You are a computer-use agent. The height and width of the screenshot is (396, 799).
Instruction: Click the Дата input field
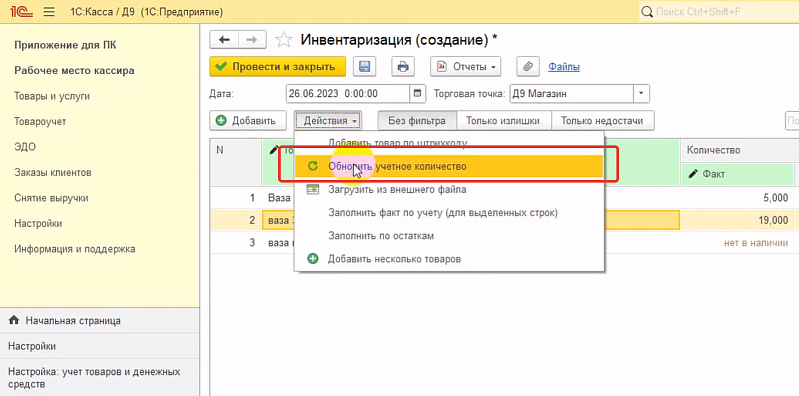(348, 93)
